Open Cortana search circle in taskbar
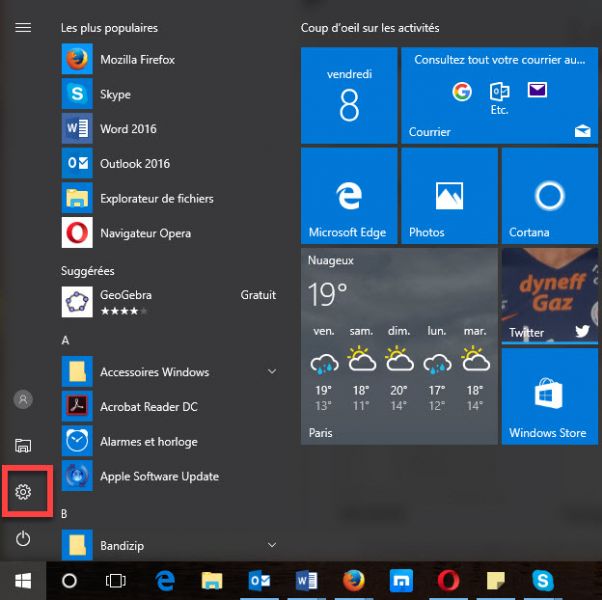The image size is (602, 600). click(69, 580)
